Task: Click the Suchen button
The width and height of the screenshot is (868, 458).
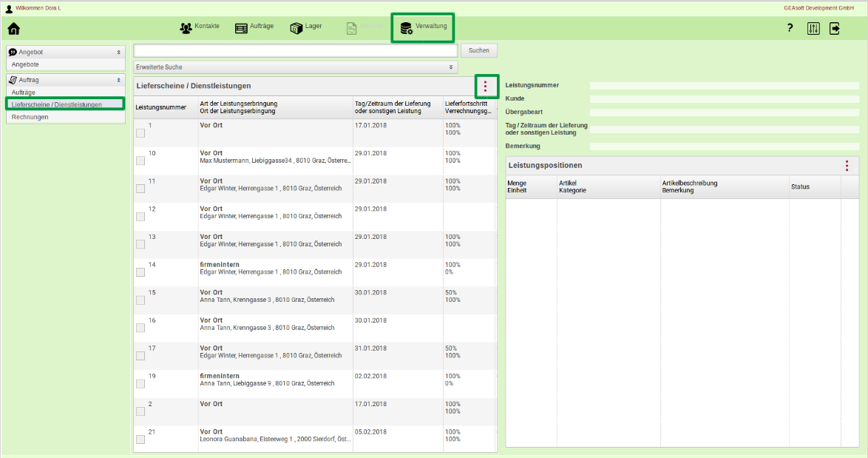Action: click(x=478, y=51)
